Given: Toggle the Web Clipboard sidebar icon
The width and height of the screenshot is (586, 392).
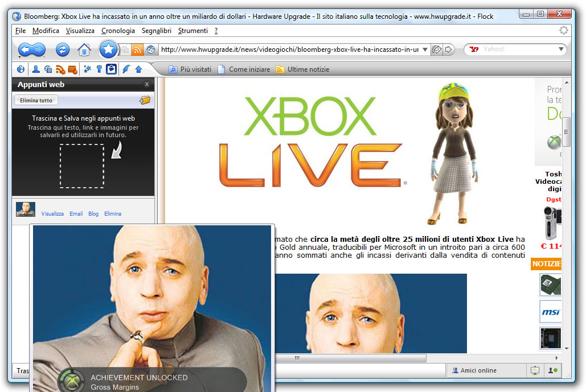Looking at the screenshot, I should (x=112, y=69).
